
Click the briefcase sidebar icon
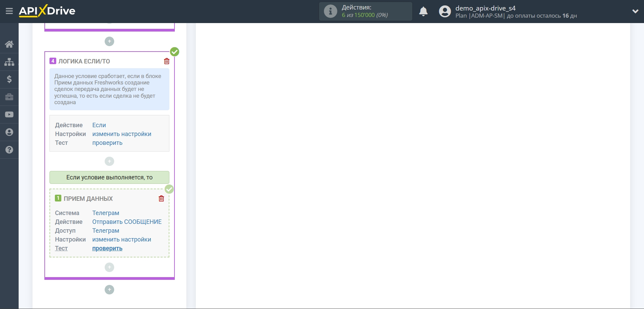pyautogui.click(x=9, y=97)
